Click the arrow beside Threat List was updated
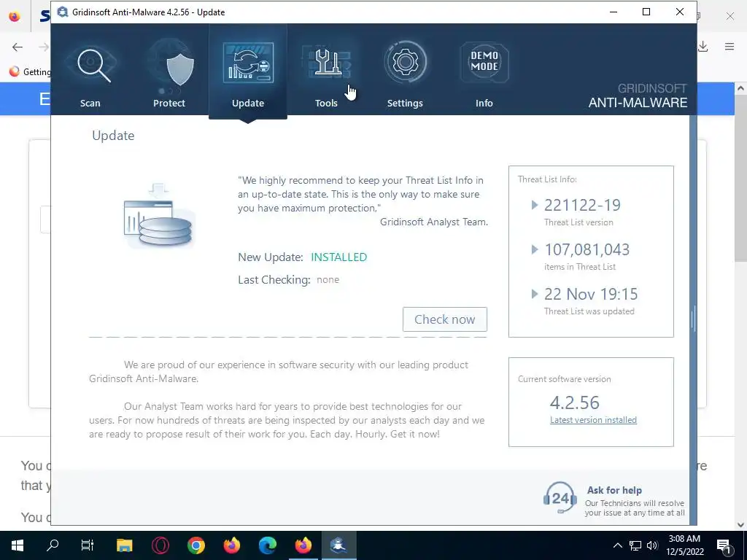Screen dimensions: 747x560 tap(534, 294)
